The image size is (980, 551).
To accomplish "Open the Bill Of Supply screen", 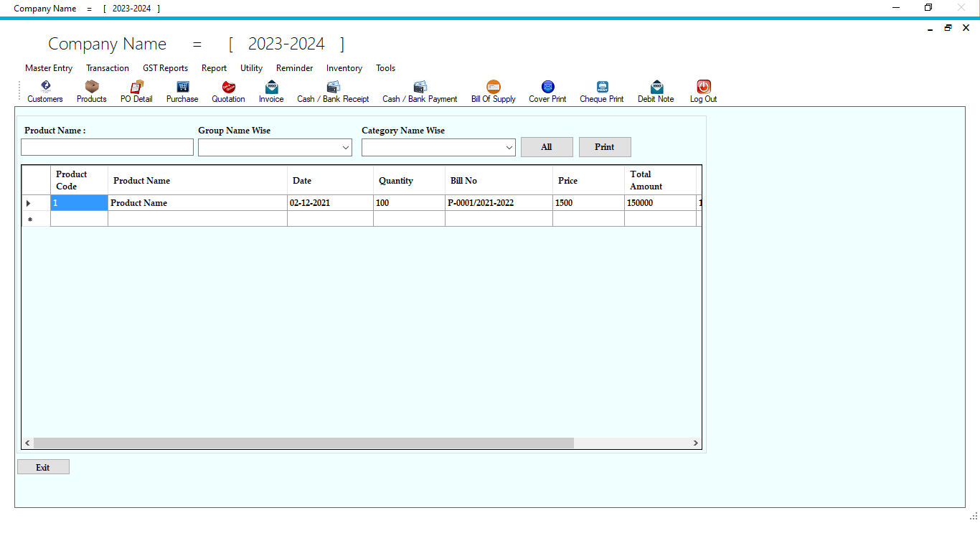I will click(x=493, y=91).
